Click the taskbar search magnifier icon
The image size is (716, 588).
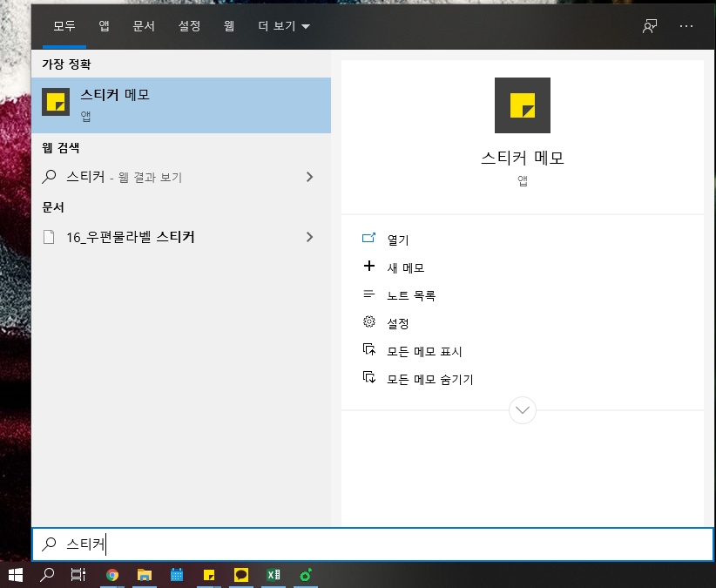point(47,575)
